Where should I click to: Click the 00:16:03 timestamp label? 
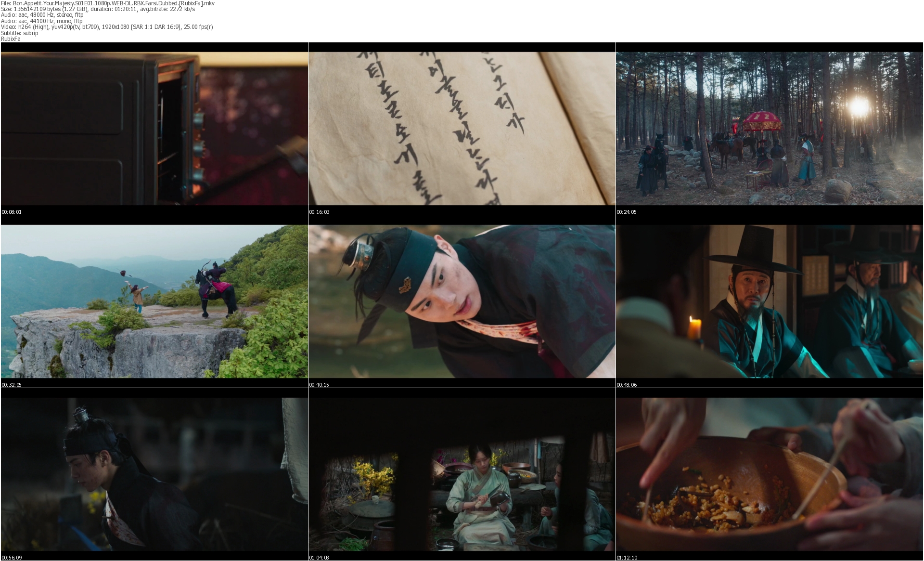pyautogui.click(x=319, y=212)
